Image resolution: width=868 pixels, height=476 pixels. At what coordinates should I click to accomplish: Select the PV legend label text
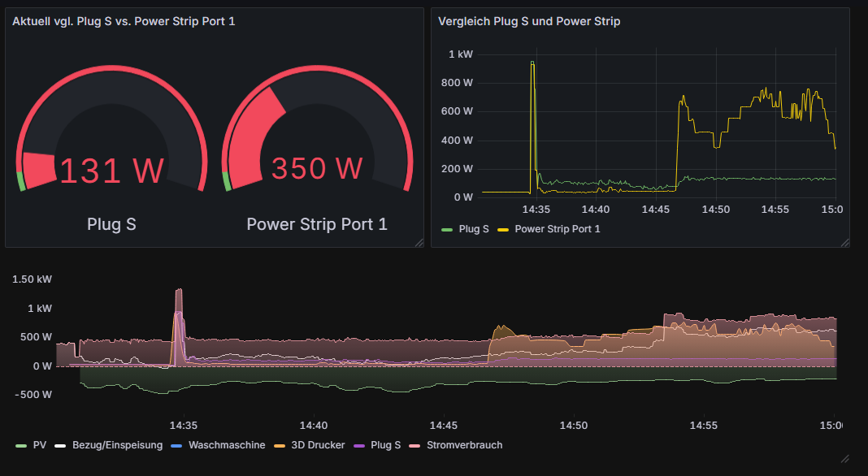pos(39,445)
